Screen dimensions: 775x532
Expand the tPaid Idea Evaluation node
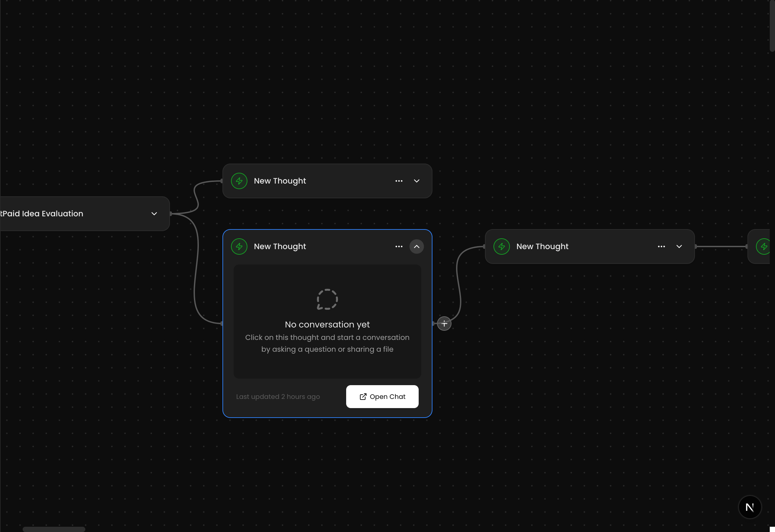[x=154, y=214]
